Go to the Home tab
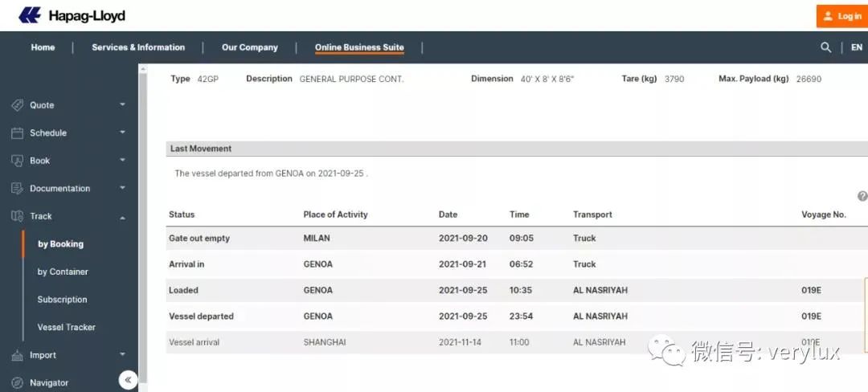 [43, 47]
